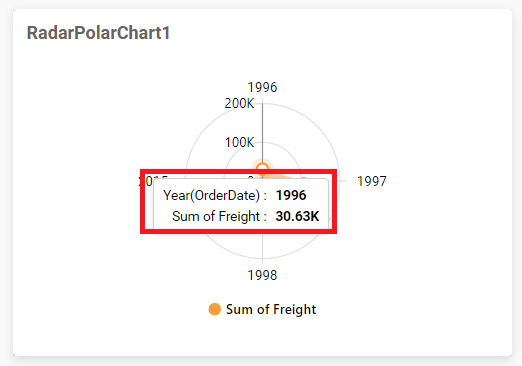
Task: Select the small orange 1997 data point
Action: [303, 179]
